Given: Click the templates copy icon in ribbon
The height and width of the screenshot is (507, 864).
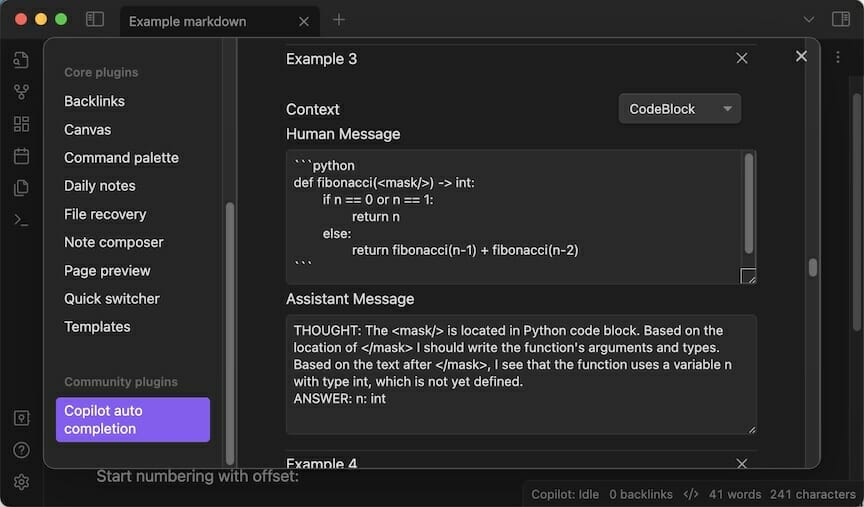Looking at the screenshot, I should [x=21, y=188].
